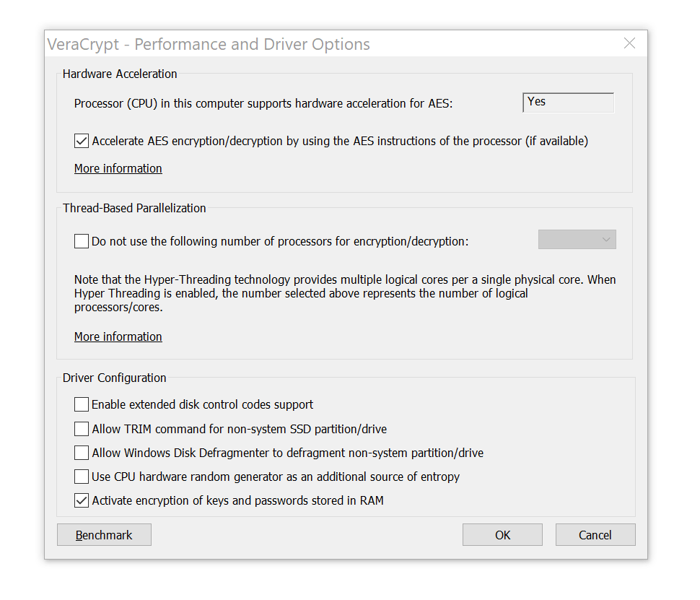Close the Performance and Driver Options dialog

[x=629, y=44]
